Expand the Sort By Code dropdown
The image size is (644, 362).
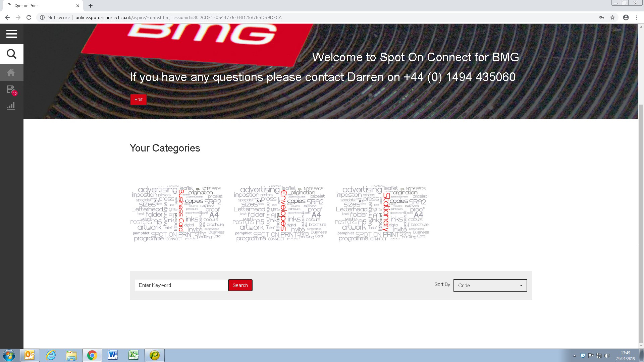(490, 286)
